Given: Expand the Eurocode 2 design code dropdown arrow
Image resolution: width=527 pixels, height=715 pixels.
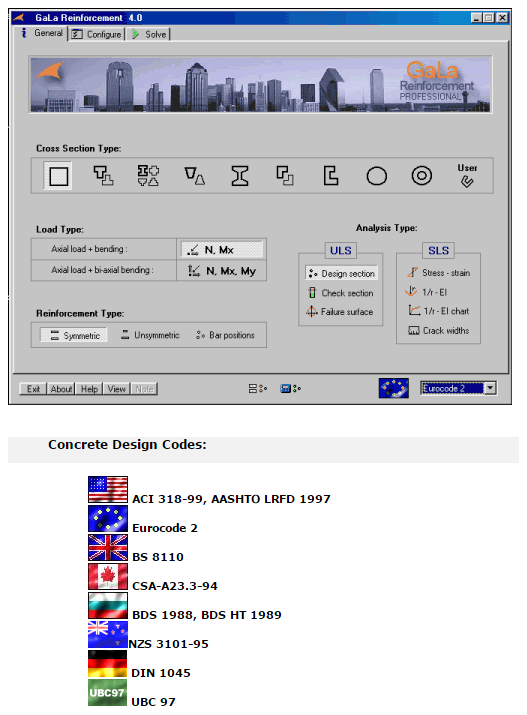Looking at the screenshot, I should click(490, 388).
